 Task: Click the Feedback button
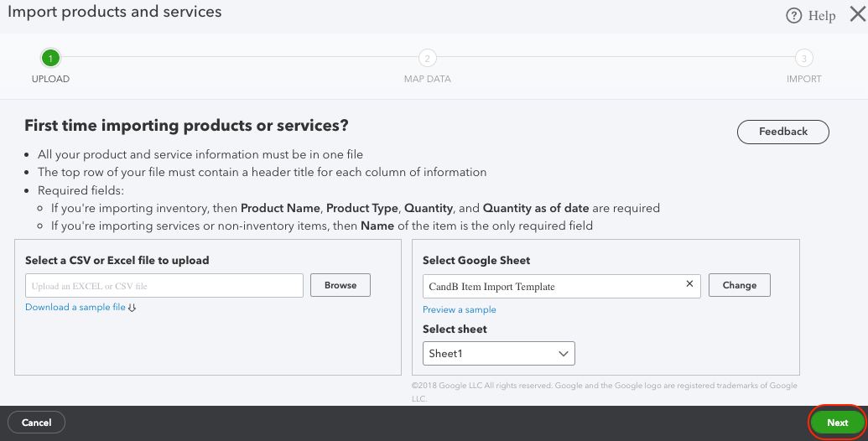click(x=782, y=132)
